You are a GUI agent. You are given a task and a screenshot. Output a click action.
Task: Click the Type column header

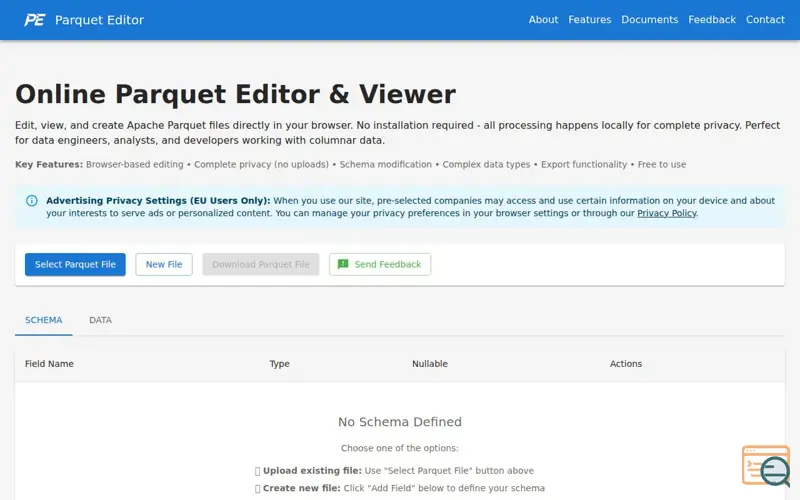point(280,364)
